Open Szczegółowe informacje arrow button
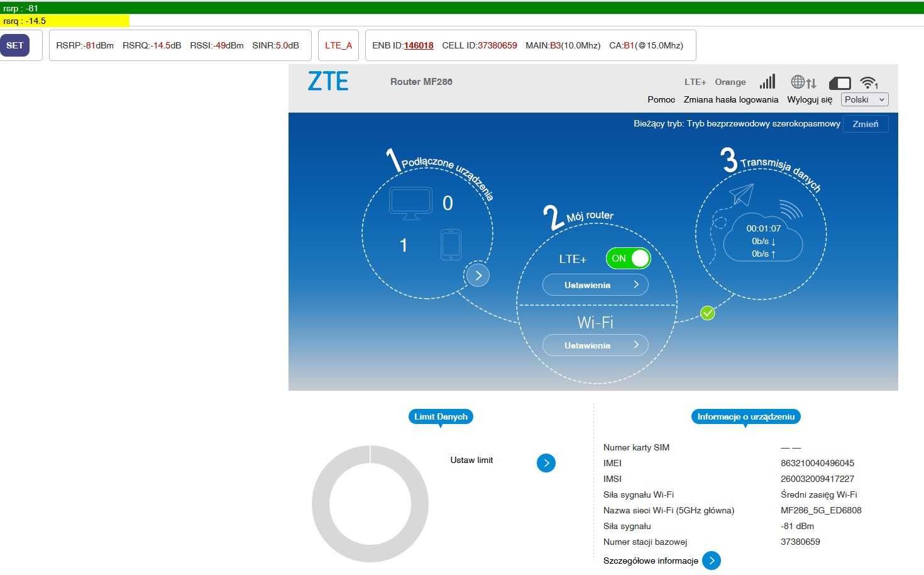This screenshot has height=575, width=924. (712, 561)
